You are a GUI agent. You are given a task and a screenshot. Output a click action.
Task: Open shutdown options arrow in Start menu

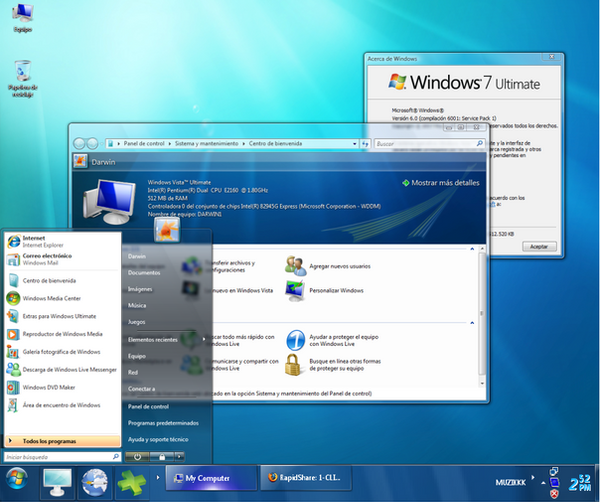pos(179,456)
